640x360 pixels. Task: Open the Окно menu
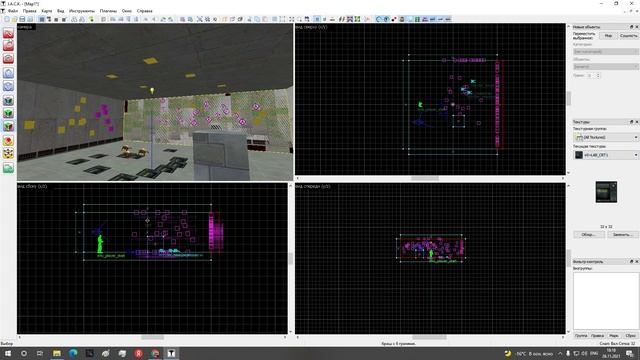point(127,11)
